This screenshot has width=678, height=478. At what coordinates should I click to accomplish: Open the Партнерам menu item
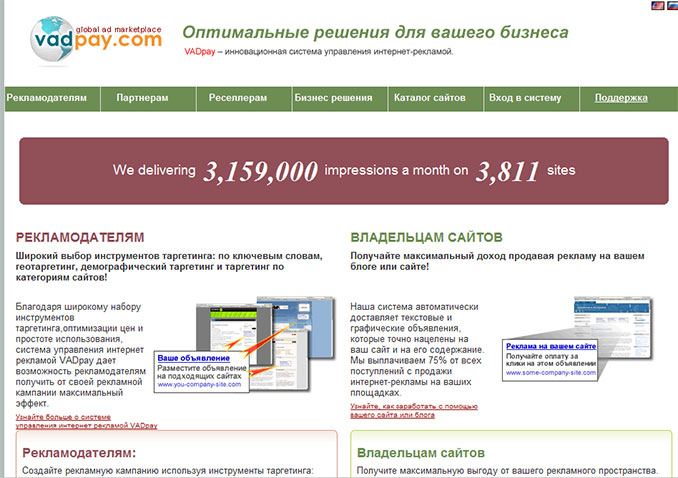pos(142,98)
